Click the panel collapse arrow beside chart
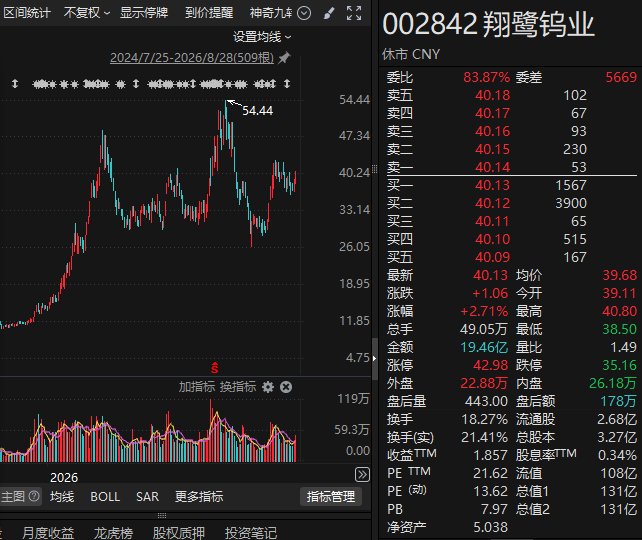 click(x=374, y=359)
